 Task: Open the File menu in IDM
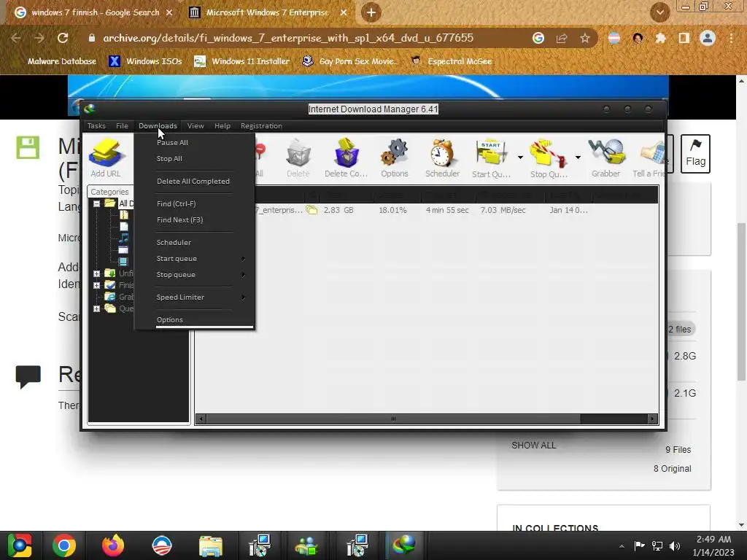[x=122, y=125]
